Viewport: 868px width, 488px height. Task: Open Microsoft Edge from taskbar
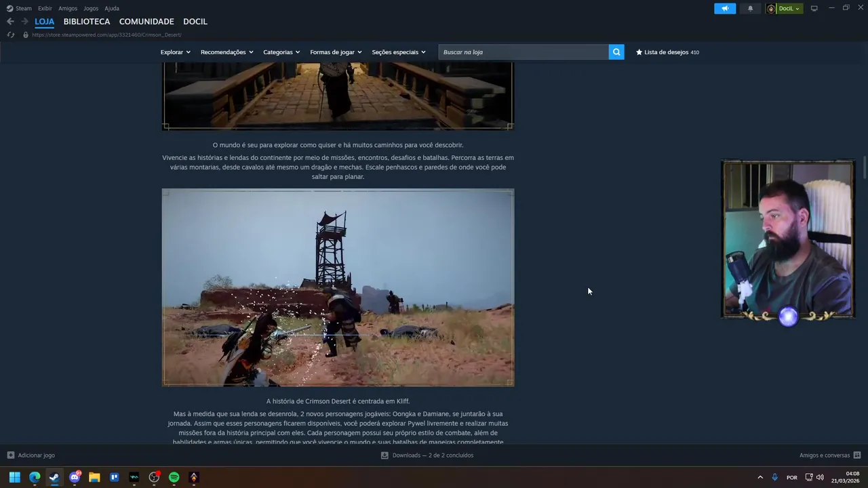(35, 477)
